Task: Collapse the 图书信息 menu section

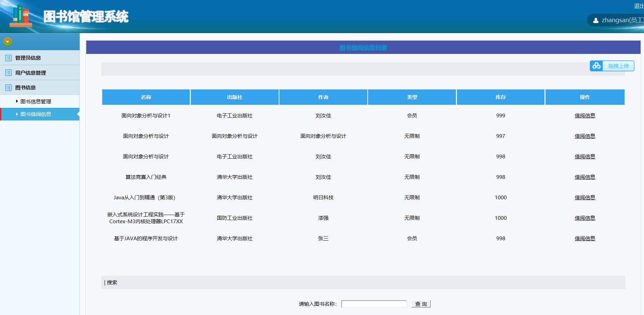Action: point(26,88)
